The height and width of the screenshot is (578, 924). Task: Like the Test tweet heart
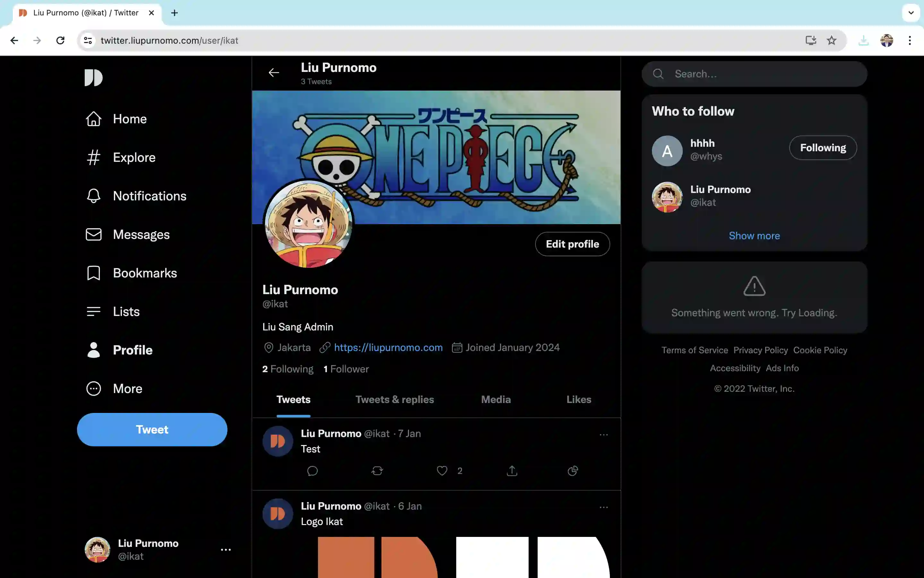pos(442,470)
